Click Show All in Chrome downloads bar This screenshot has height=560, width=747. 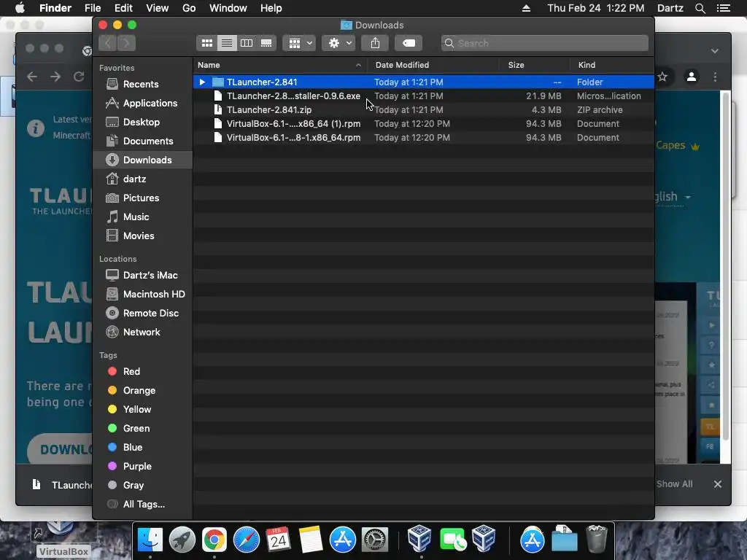[674, 484]
